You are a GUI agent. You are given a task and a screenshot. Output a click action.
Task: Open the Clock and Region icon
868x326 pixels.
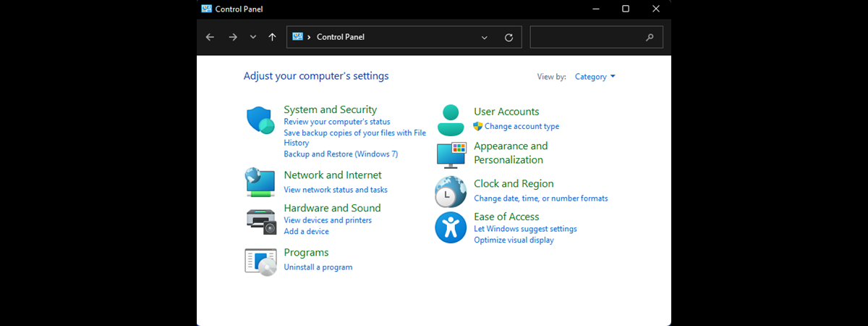coord(450,192)
